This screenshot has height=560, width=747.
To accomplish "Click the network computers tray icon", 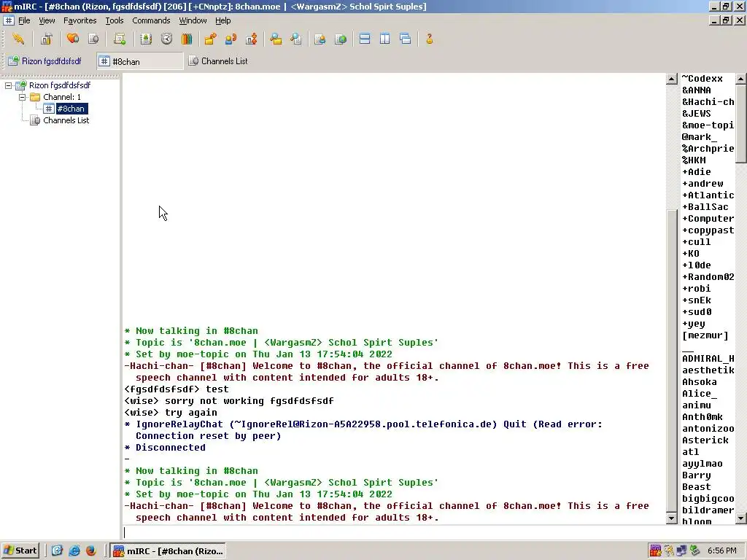I will pyautogui.click(x=682, y=551).
